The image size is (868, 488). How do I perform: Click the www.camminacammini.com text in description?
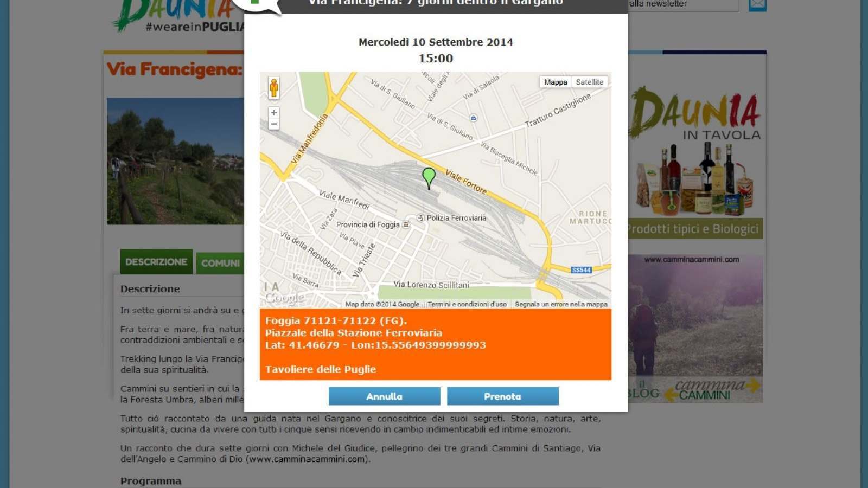[307, 459]
